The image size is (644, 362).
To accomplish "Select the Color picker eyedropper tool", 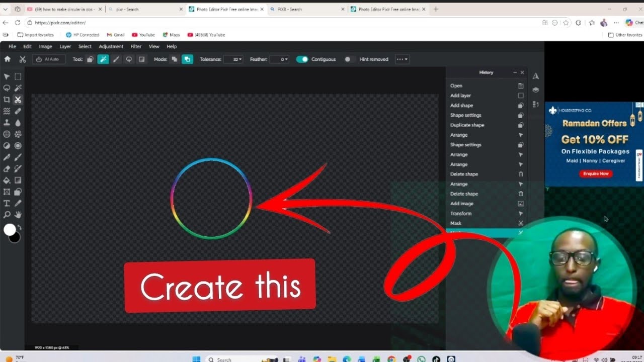I will pos(18,204).
